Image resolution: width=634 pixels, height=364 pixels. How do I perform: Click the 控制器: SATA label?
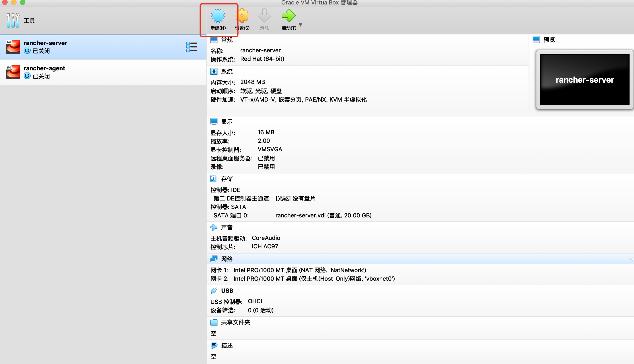click(x=228, y=207)
